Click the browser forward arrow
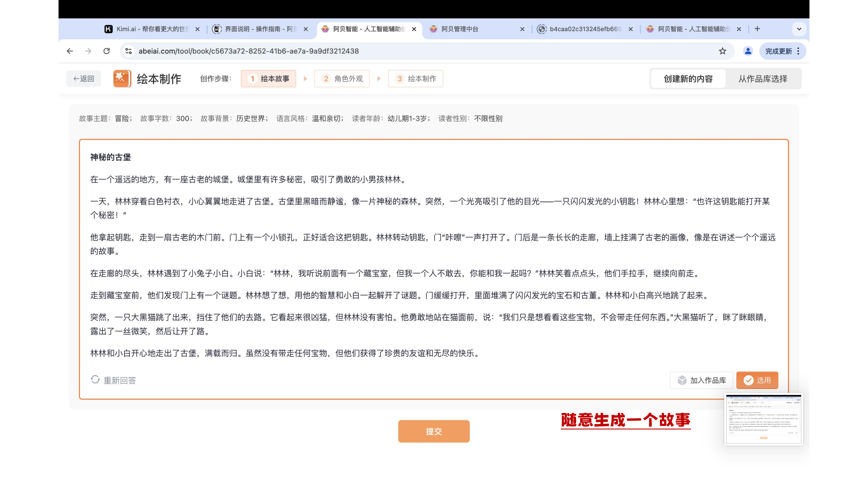This screenshot has height=488, width=868. [x=88, y=51]
